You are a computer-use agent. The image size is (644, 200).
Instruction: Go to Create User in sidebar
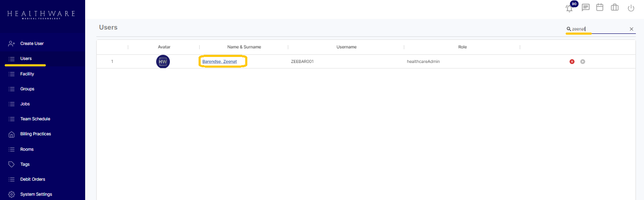[32, 43]
